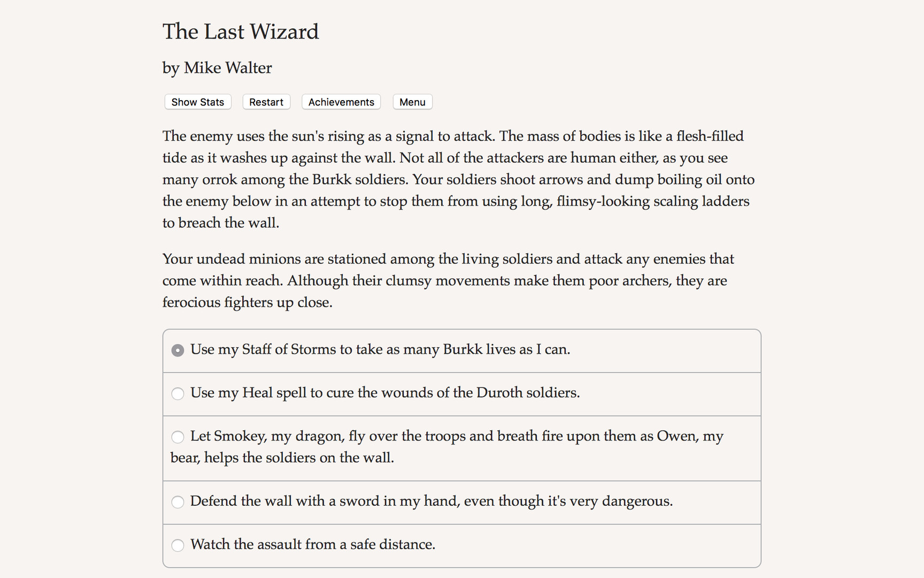Click the title The Last Wizard
The width and height of the screenshot is (924, 578).
pos(241,32)
